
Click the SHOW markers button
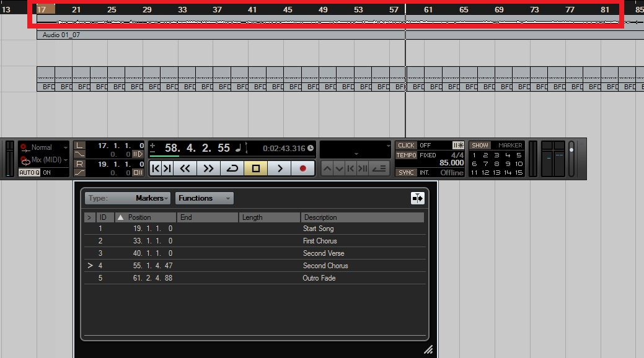click(480, 146)
